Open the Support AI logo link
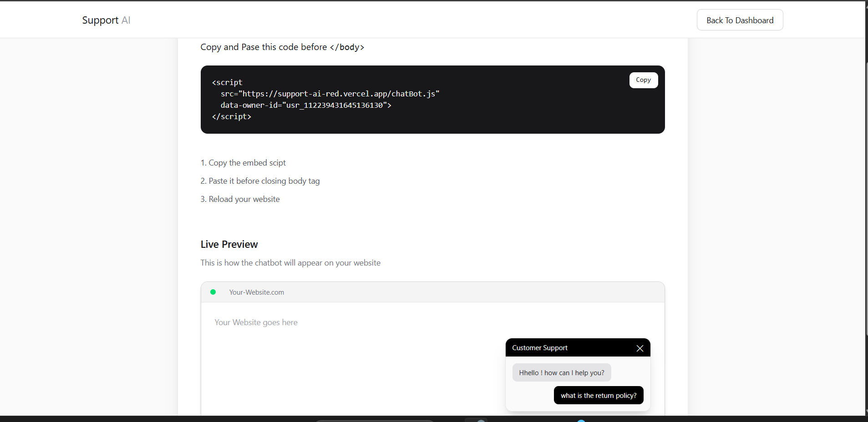This screenshot has width=868, height=422. click(x=106, y=20)
